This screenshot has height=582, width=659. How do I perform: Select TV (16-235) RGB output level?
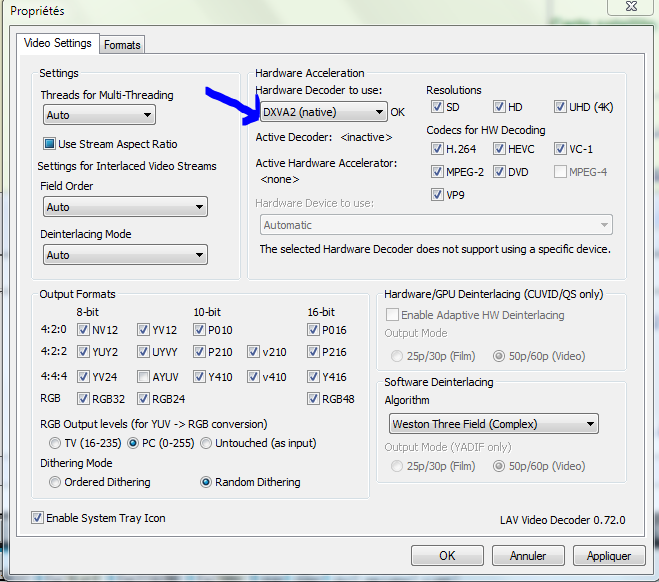coord(55,443)
